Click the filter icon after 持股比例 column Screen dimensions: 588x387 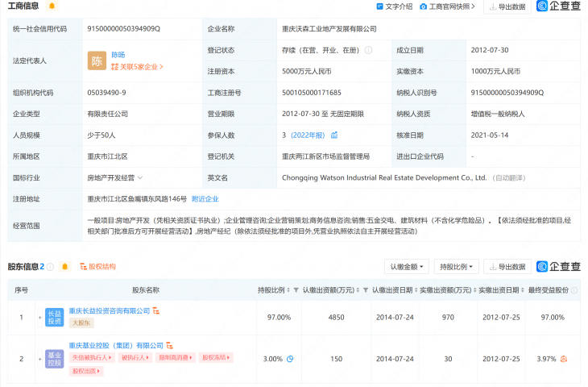296,290
